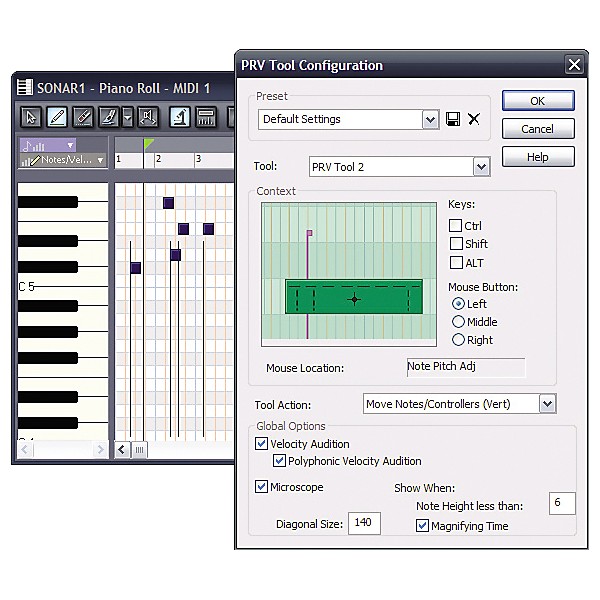This screenshot has width=600, height=600.
Task: Activate the Draw pencil tool in Piano Roll
Action: pos(57,117)
